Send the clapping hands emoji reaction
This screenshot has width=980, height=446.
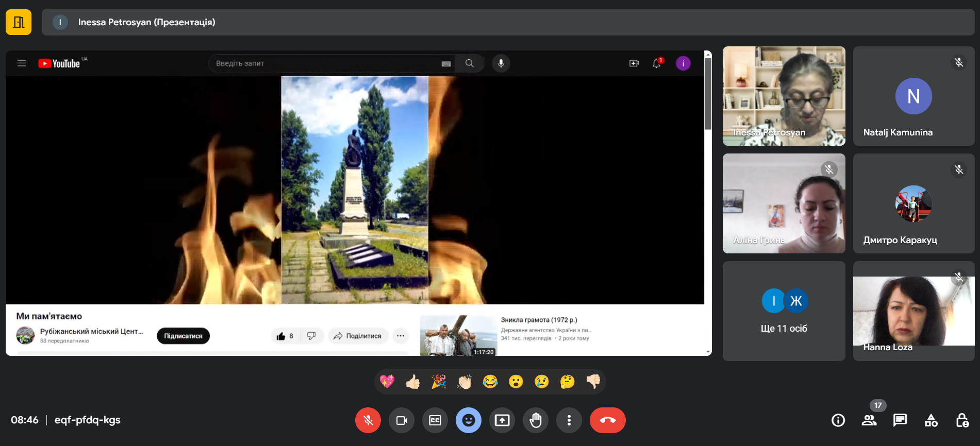point(464,382)
